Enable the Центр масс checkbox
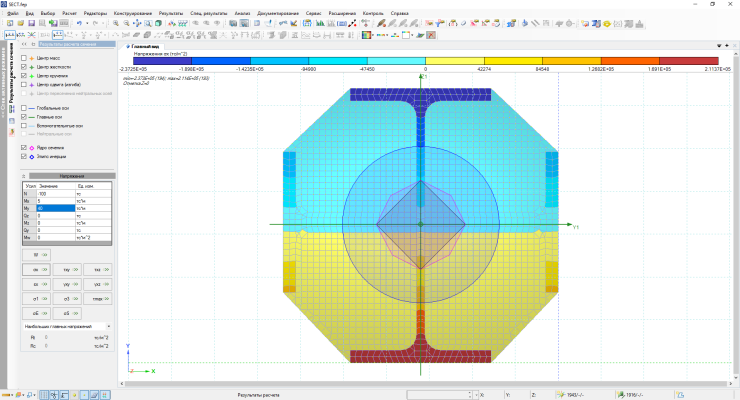The height and width of the screenshot is (400, 740). (x=24, y=58)
